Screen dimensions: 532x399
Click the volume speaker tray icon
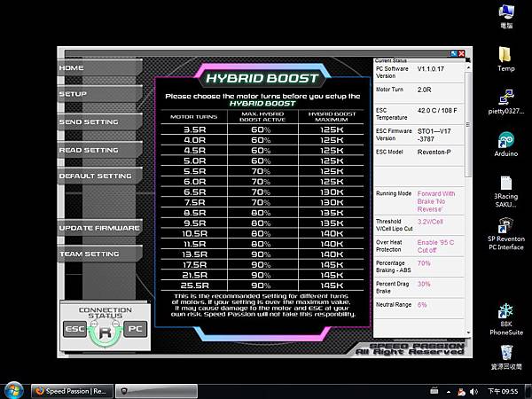coord(473,392)
